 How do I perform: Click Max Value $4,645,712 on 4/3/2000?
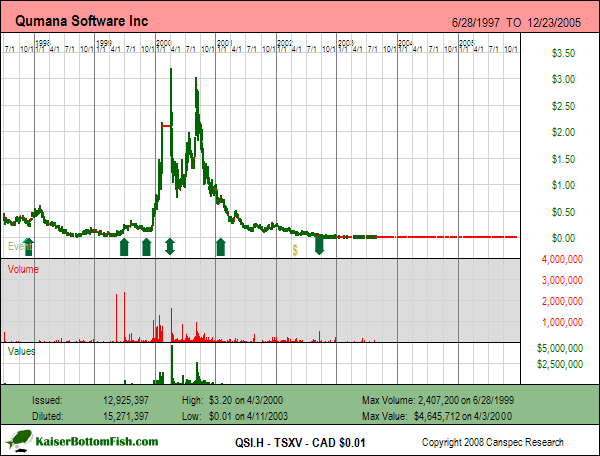tap(437, 416)
